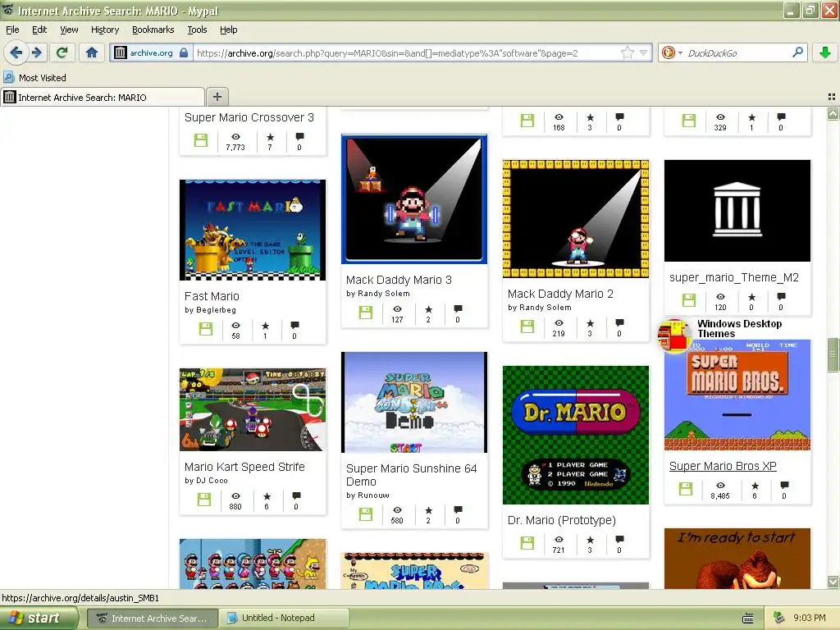Click the scrollbar down arrow
The width and height of the screenshot is (840, 630).
[833, 582]
